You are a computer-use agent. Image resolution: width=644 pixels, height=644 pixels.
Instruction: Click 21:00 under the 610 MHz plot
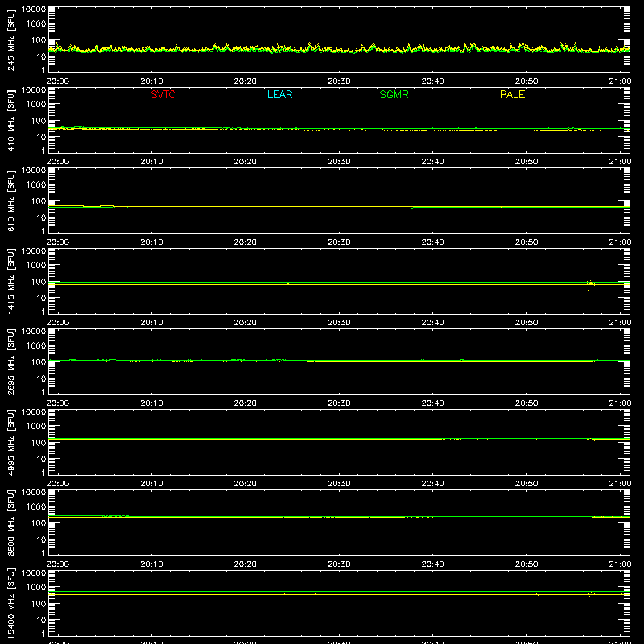pyautogui.click(x=620, y=242)
